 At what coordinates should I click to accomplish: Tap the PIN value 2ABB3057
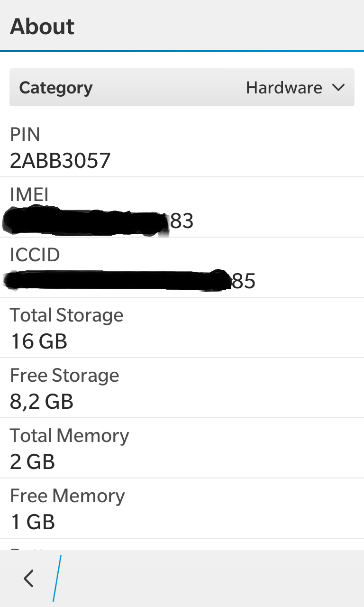coord(60,161)
